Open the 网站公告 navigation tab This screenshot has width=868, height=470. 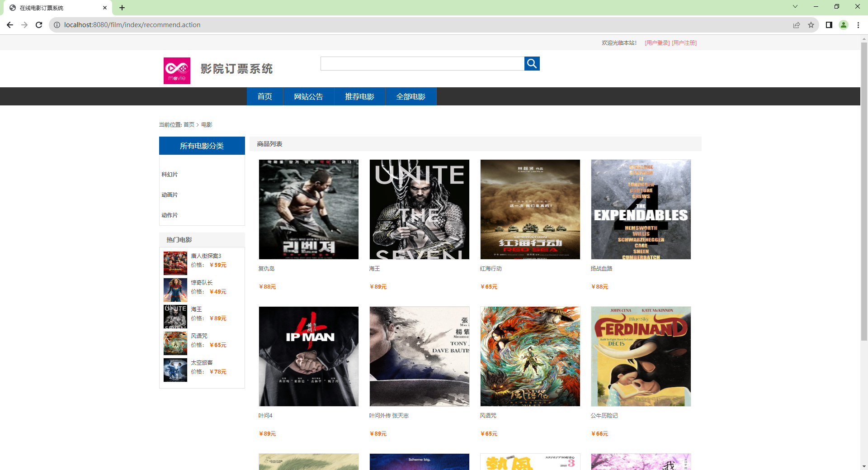(x=308, y=96)
